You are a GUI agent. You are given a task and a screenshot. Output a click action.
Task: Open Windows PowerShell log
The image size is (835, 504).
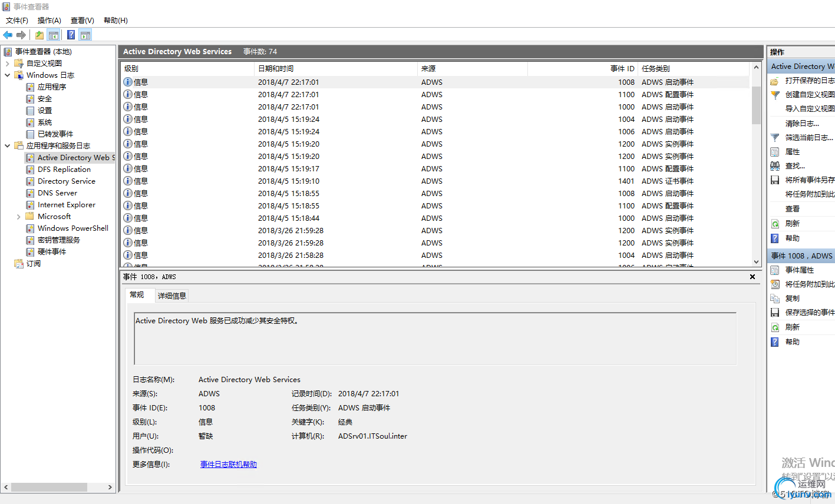[73, 228]
